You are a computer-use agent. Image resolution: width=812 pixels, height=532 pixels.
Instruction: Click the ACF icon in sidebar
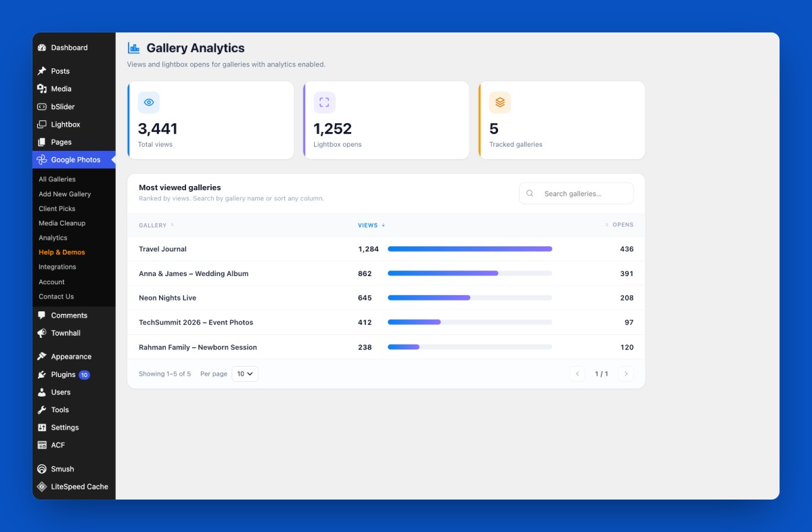42,445
